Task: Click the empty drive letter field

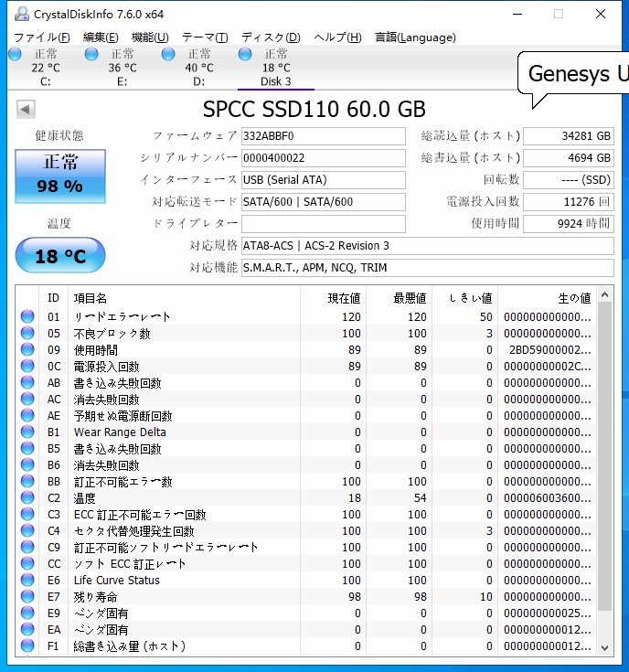Action: click(x=324, y=223)
